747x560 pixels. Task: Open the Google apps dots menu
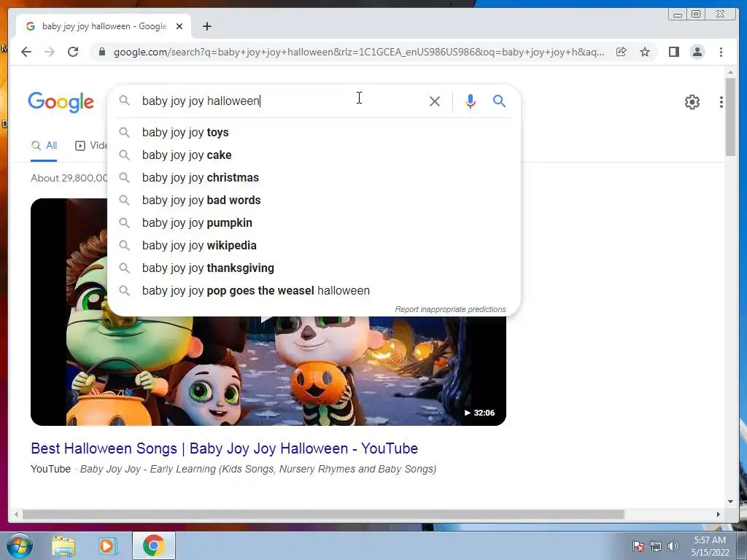721,102
